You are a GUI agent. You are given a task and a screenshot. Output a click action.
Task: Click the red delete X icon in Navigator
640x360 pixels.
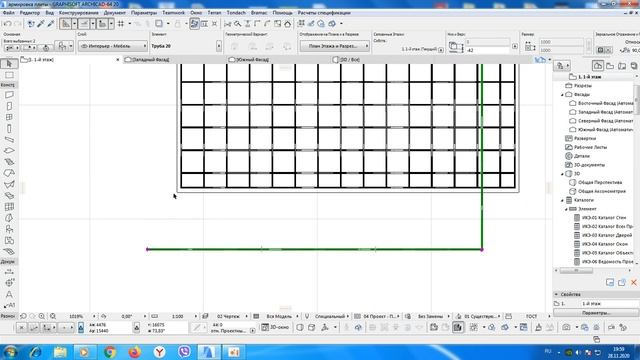(x=633, y=282)
